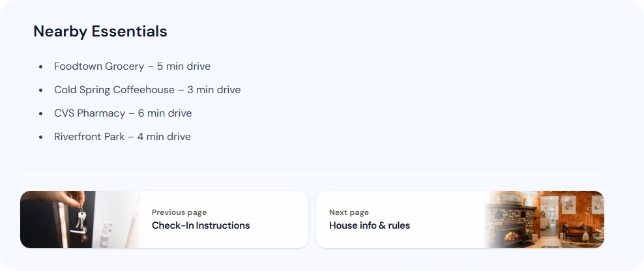Viewport: 644px width, 271px height.
Task: Select the Nearby Essentials heading
Action: pos(100,31)
